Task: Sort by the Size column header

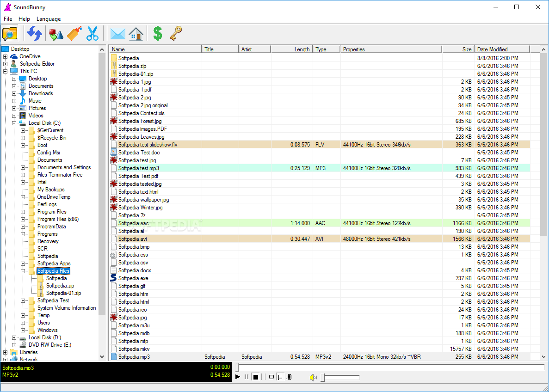Action: click(458, 49)
